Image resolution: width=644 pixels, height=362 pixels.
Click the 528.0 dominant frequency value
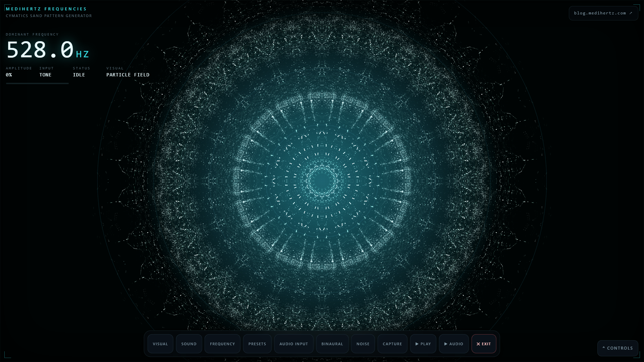coord(40,50)
